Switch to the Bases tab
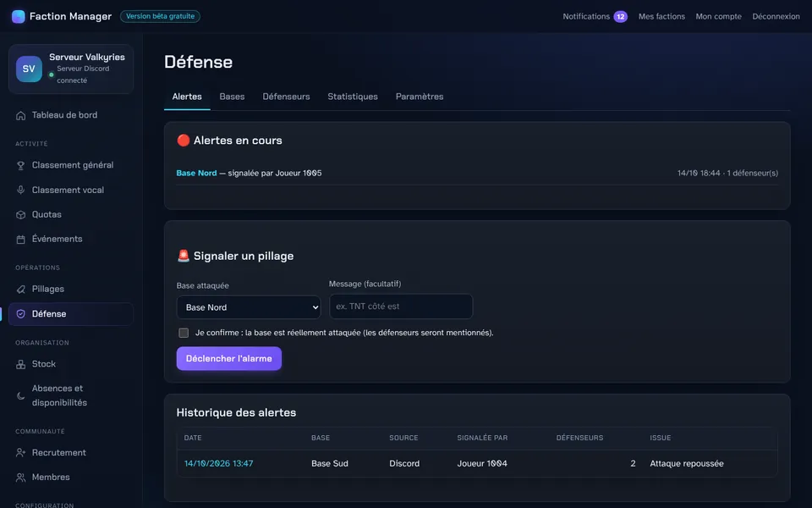812x508 pixels. click(x=232, y=97)
